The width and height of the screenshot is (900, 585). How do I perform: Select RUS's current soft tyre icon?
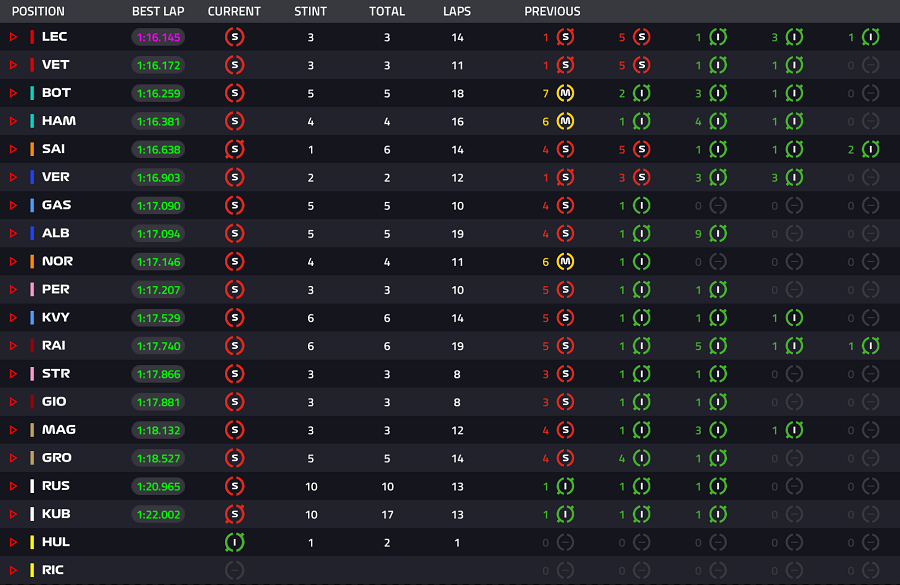(234, 486)
